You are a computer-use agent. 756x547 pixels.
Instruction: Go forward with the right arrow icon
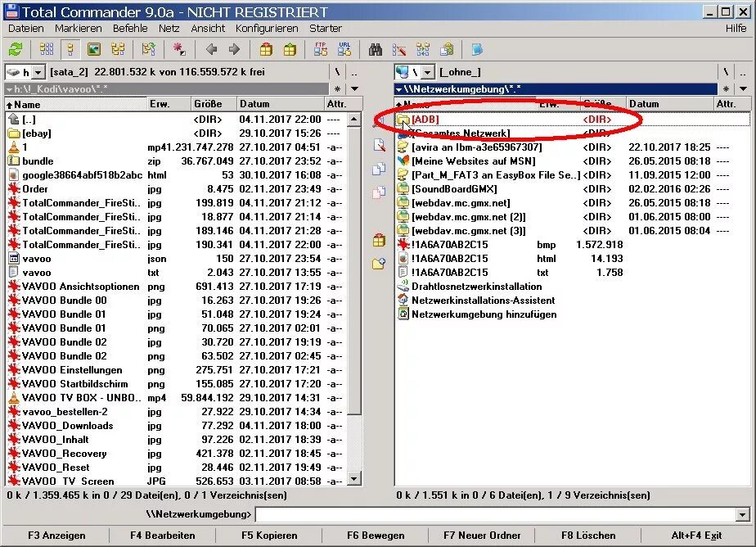tap(234, 49)
